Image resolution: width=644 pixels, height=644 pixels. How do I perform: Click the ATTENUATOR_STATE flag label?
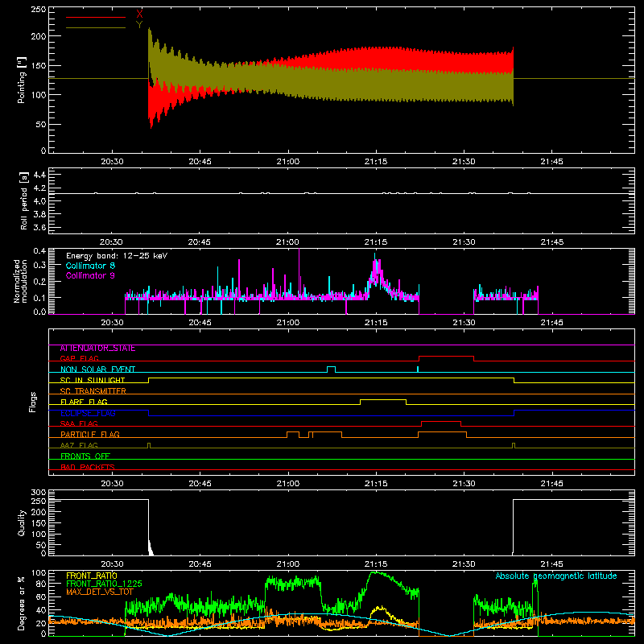[97, 349]
